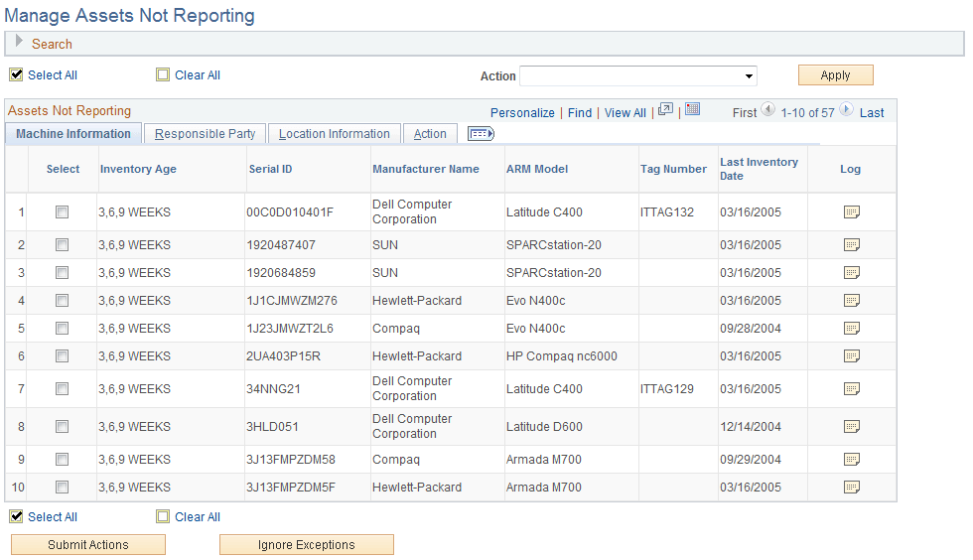The width and height of the screenshot is (973, 560).
Task: Open the log for serial 34NNG21
Action: tap(852, 389)
